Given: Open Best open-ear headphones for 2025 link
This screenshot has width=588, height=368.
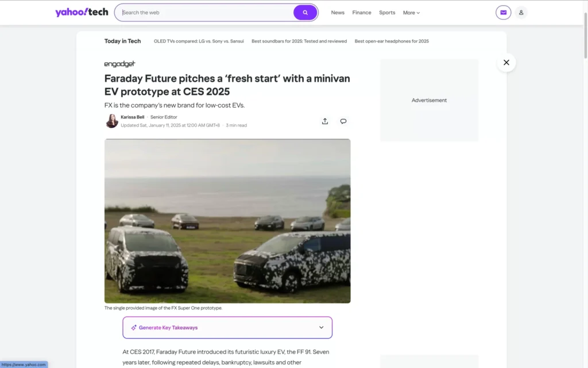Looking at the screenshot, I should (x=392, y=41).
